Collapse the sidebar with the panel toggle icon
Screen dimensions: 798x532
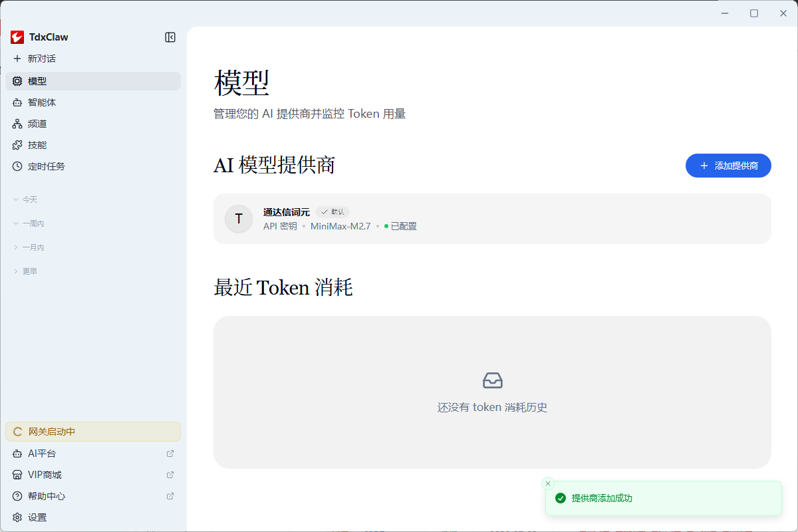(170, 37)
